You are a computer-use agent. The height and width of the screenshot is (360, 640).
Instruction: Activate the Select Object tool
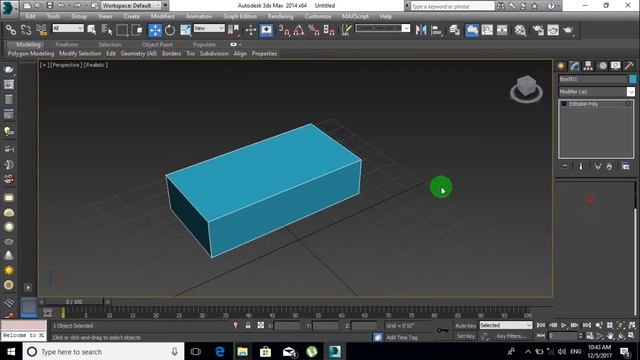pyautogui.click(x=91, y=30)
